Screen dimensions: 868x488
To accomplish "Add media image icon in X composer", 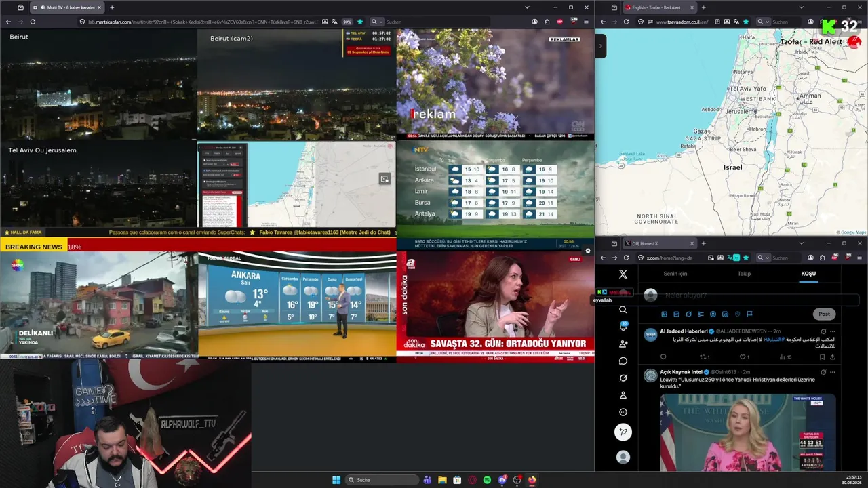I will click(664, 314).
